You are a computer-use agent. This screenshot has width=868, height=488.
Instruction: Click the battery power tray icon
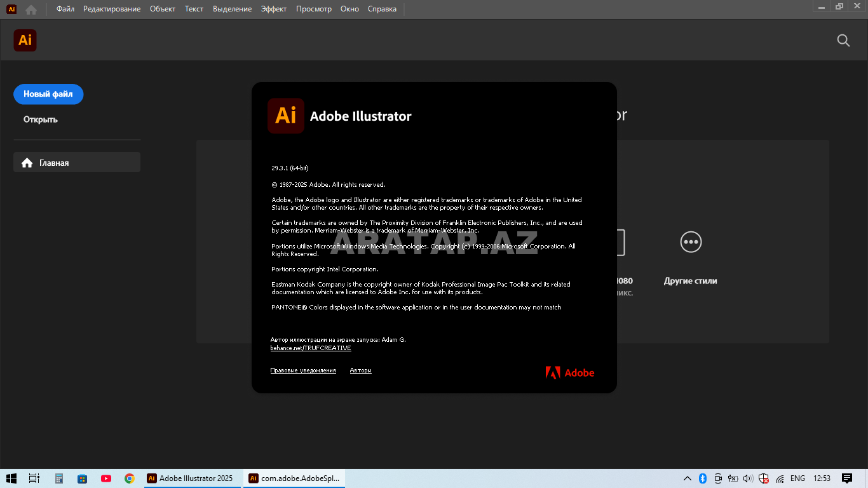(x=733, y=478)
